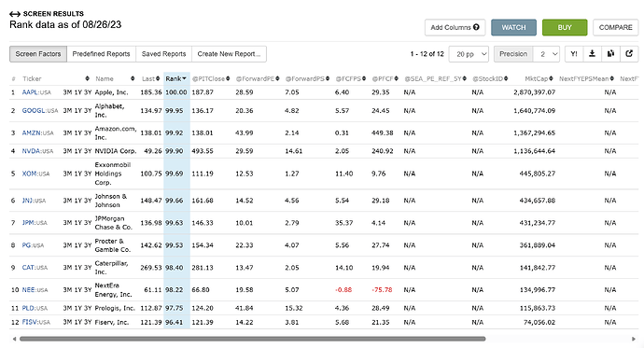Click the rank value 100.00 for Apple
This screenshot has width=644, height=348.
tap(176, 92)
